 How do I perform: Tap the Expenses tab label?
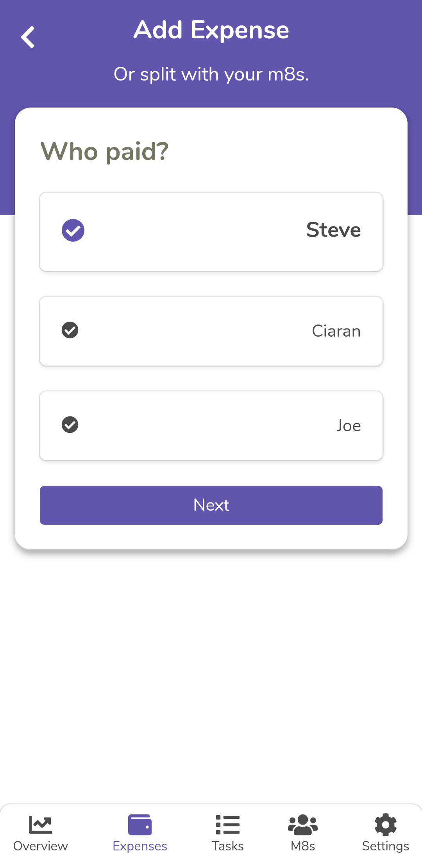(x=140, y=846)
